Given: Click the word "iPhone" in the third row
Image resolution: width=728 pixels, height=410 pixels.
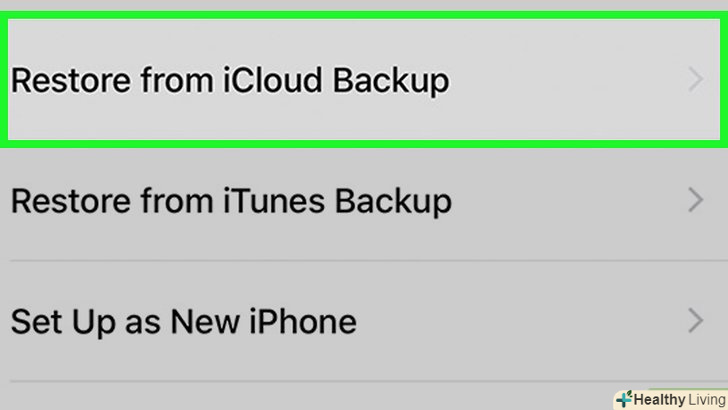Looking at the screenshot, I should point(303,321).
